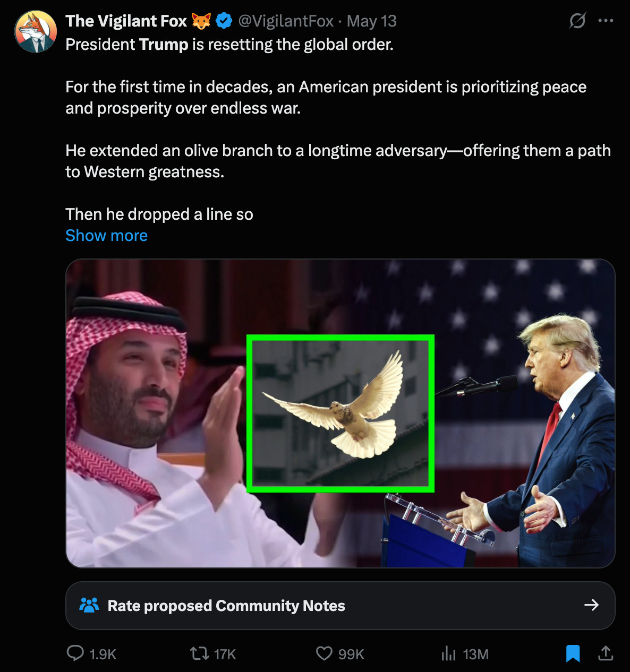
Task: Like the post with the heart icon
Action: [324, 653]
